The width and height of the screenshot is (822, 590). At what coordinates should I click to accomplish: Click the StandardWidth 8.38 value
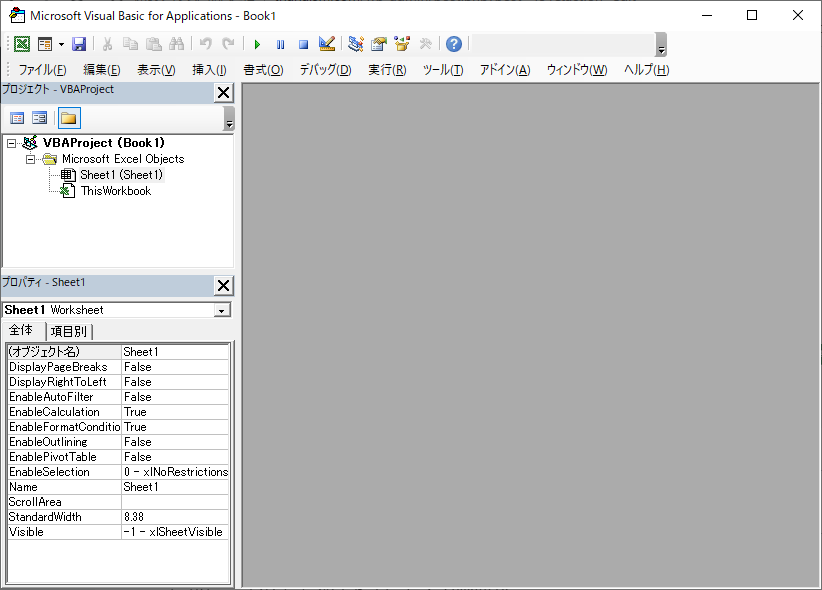tap(175, 517)
